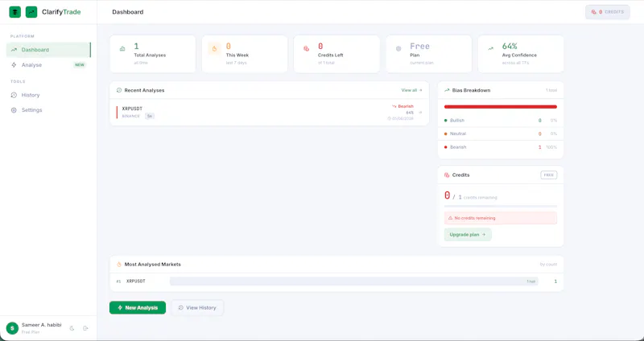This screenshot has width=644, height=341.
Task: Click the View all link
Action: pyautogui.click(x=411, y=90)
